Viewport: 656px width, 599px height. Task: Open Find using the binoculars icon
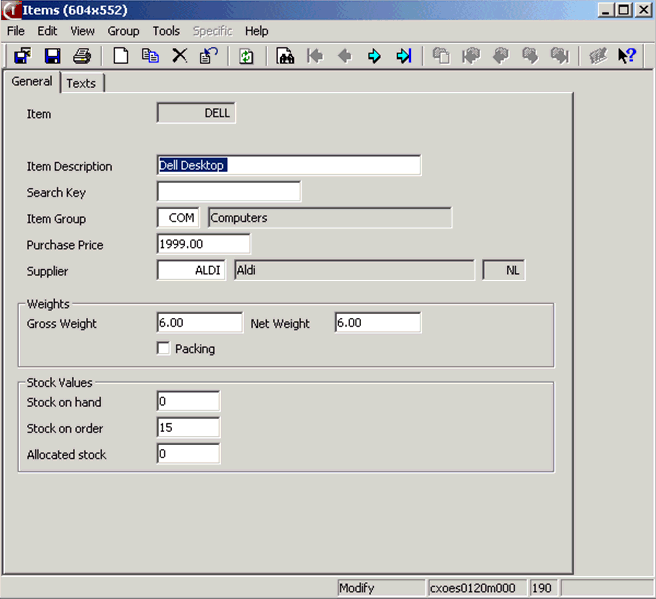click(286, 56)
